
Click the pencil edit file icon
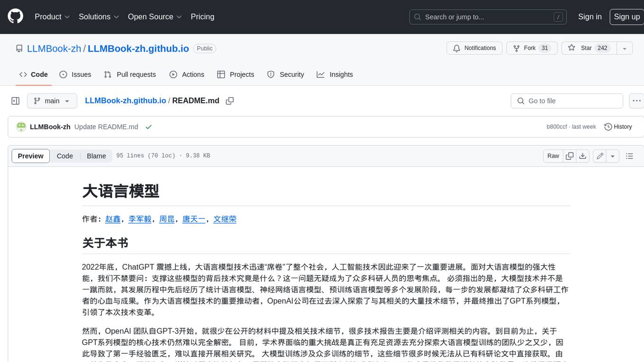point(600,156)
